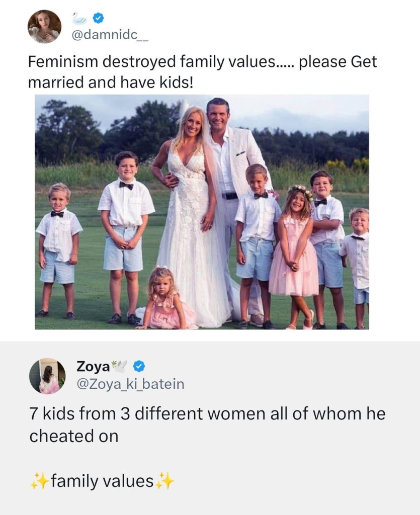Click the swan emoji above @damnidc__

click(80, 19)
